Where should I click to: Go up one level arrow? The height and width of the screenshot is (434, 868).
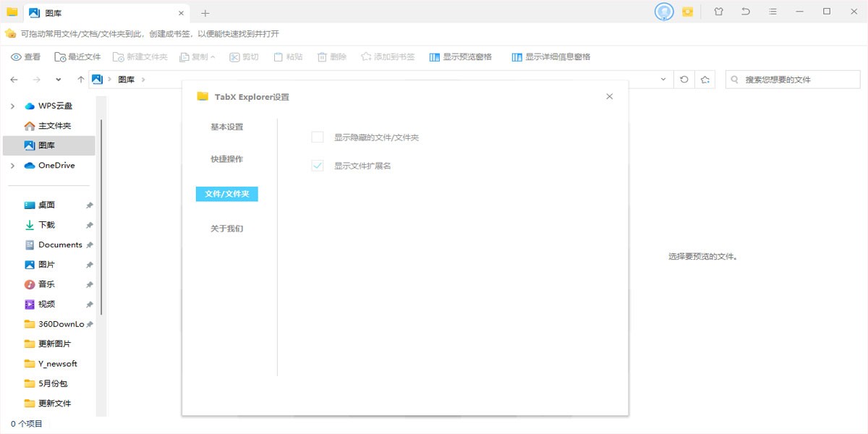80,80
